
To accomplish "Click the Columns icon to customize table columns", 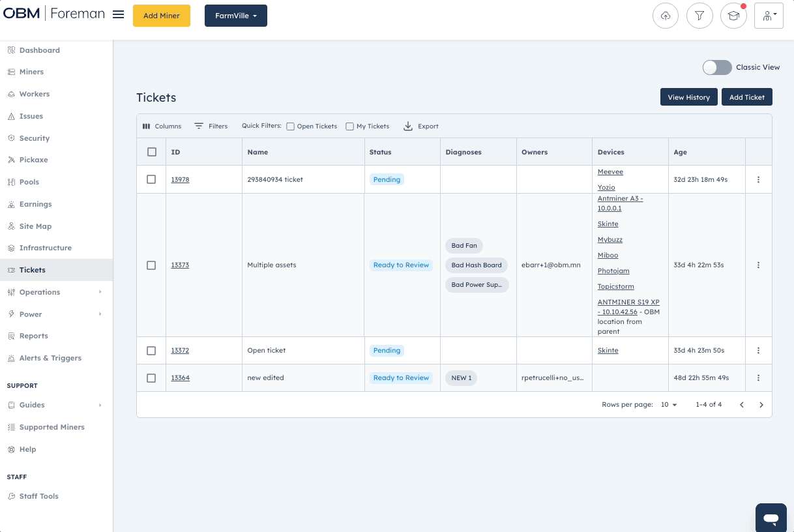I will click(x=162, y=126).
